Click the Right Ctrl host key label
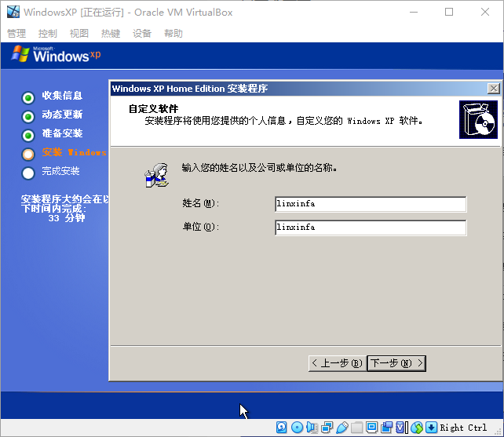 463,428
